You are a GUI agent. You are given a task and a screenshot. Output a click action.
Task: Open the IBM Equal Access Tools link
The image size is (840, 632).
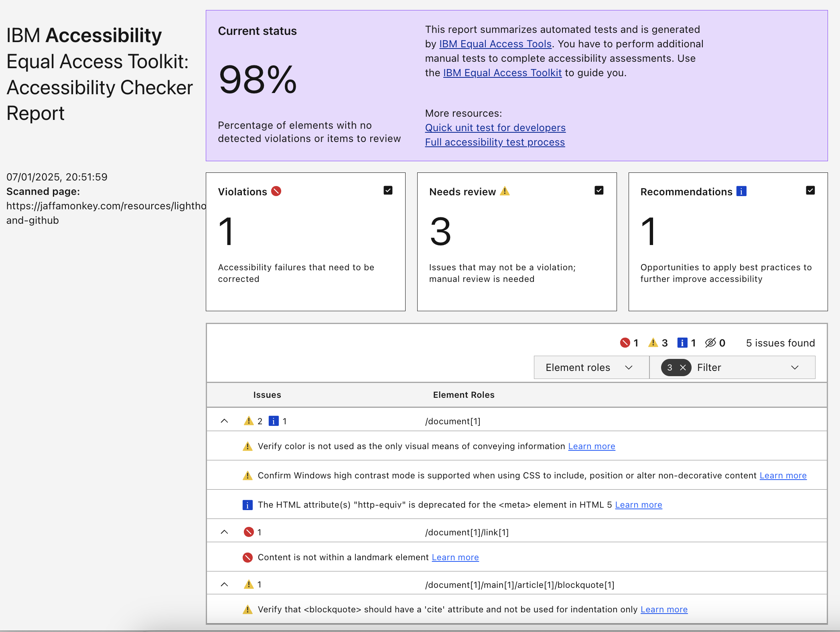[495, 44]
